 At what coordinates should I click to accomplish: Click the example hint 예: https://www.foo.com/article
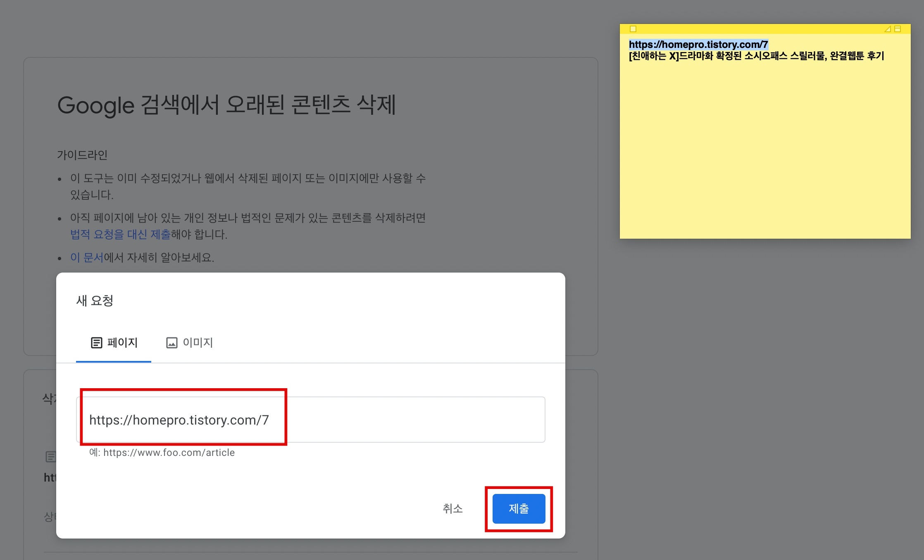tap(162, 453)
